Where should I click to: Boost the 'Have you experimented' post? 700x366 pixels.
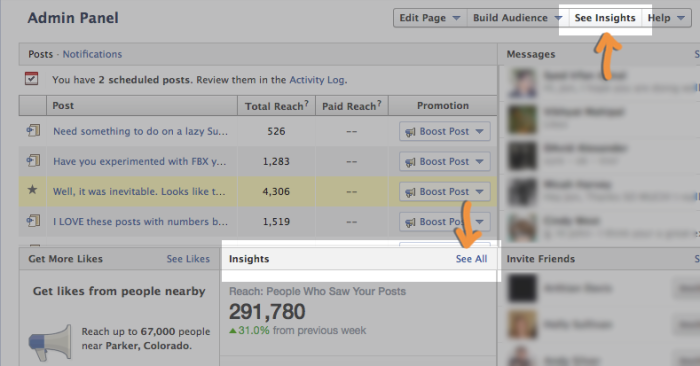(x=445, y=161)
